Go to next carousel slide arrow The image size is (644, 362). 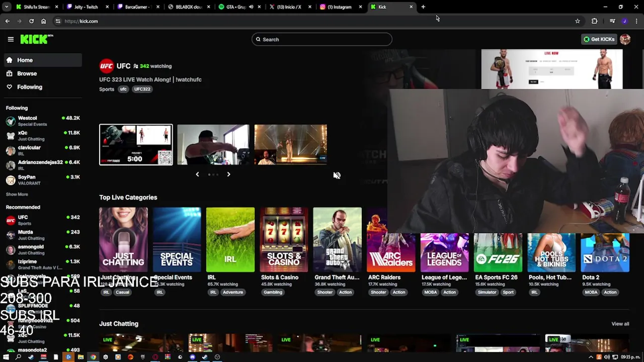[228, 174]
